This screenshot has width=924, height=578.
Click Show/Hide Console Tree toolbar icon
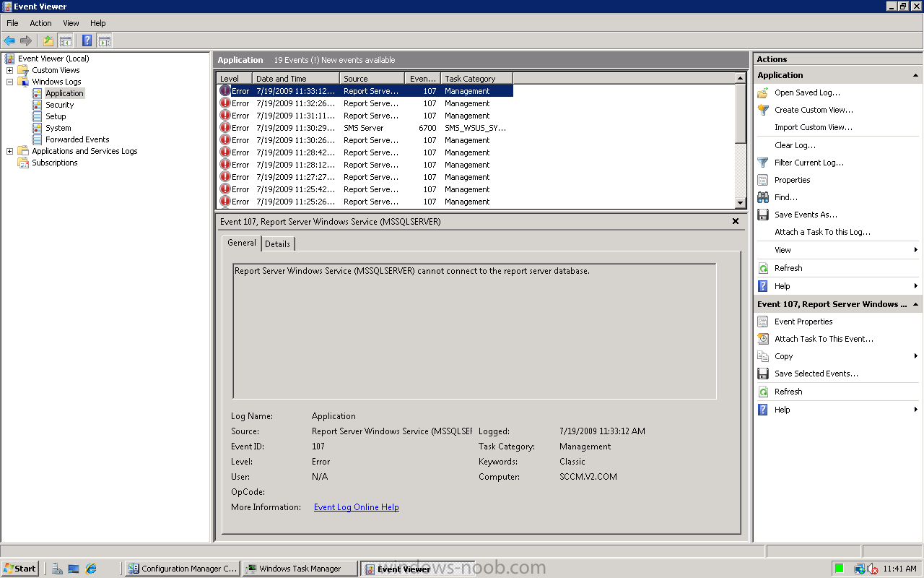tap(65, 40)
